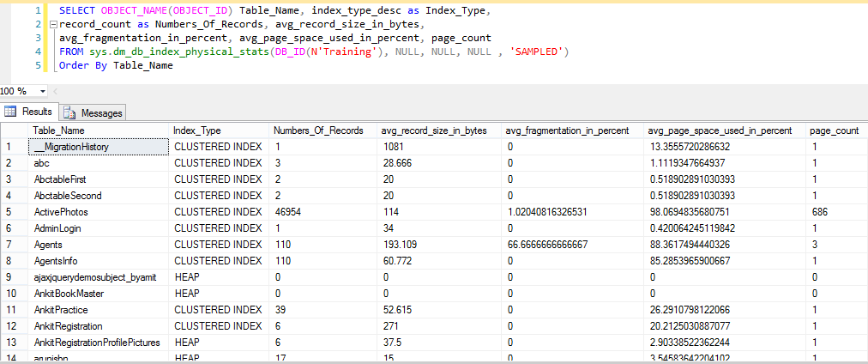The height and width of the screenshot is (364, 868).
Task: Click the 98.0694835680751 page space value
Action: tap(725, 212)
